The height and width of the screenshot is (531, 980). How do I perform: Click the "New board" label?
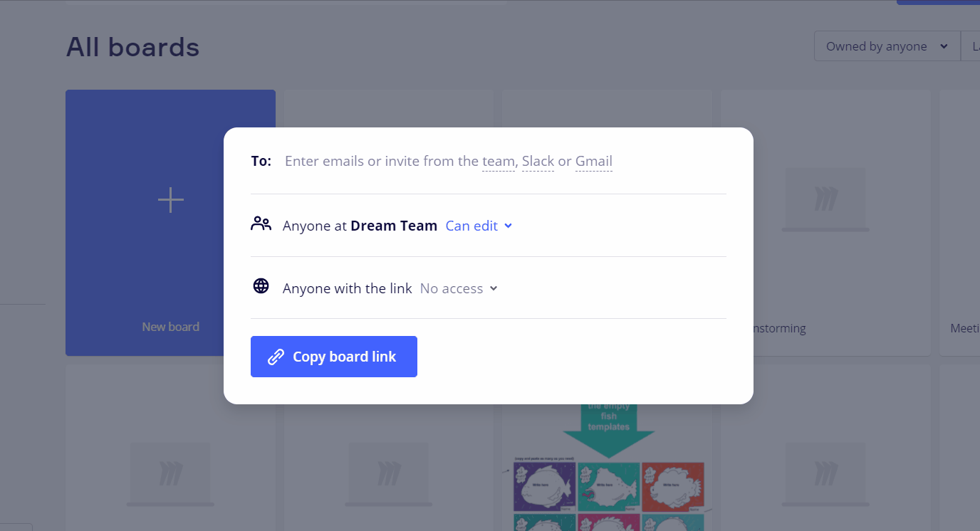pos(171,327)
